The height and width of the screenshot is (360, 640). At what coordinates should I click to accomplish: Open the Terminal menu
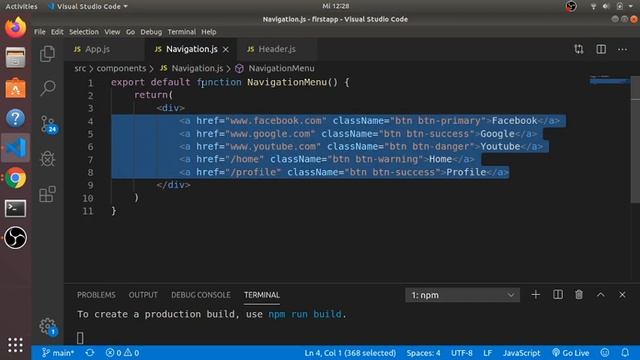click(182, 32)
